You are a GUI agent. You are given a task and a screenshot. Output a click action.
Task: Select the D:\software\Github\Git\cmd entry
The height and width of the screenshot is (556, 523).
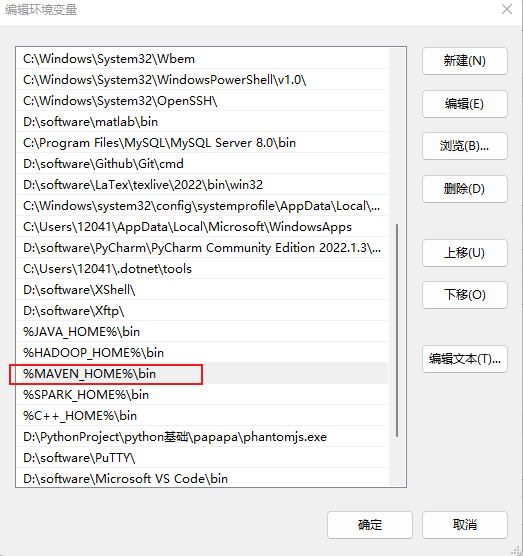click(x=202, y=163)
